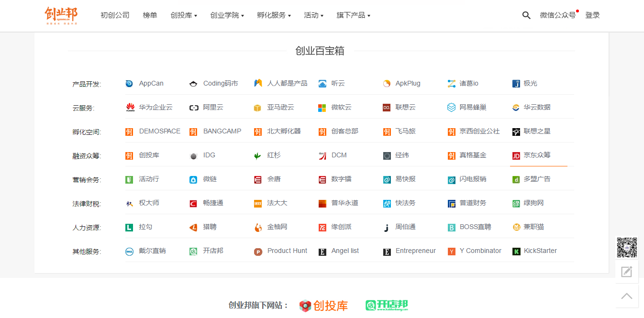Open the 周伯通 link
The width and height of the screenshot is (644, 318).
pos(406,227)
